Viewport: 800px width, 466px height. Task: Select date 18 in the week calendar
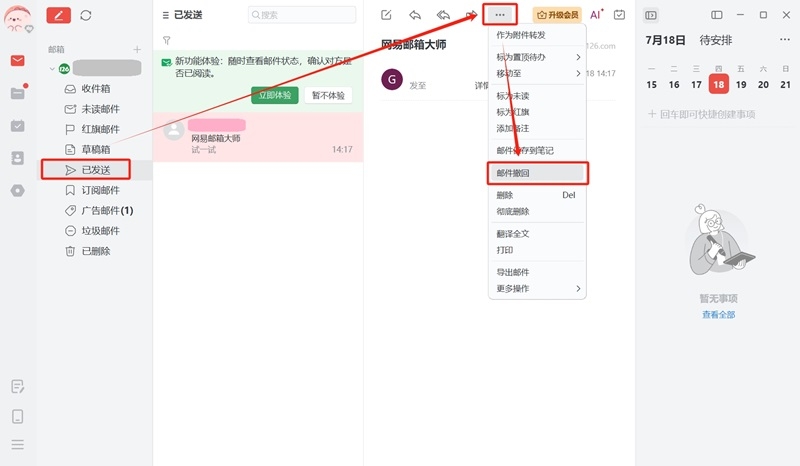[x=718, y=84]
